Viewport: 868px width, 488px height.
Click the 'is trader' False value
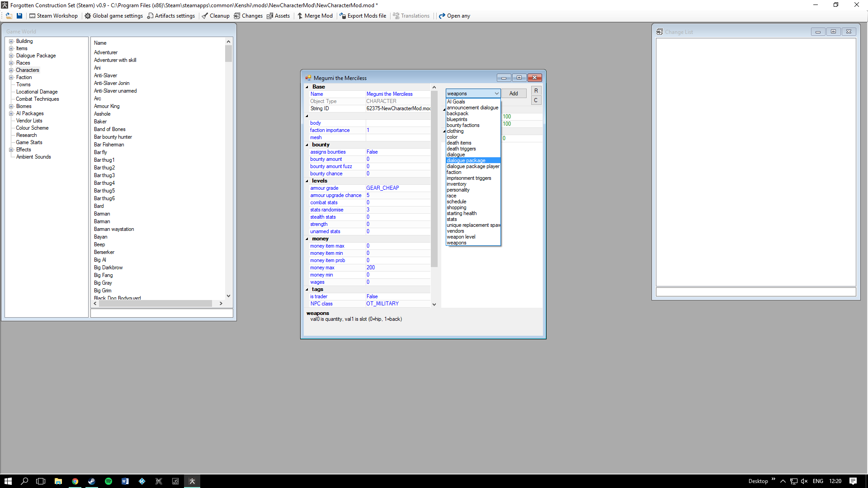(372, 296)
